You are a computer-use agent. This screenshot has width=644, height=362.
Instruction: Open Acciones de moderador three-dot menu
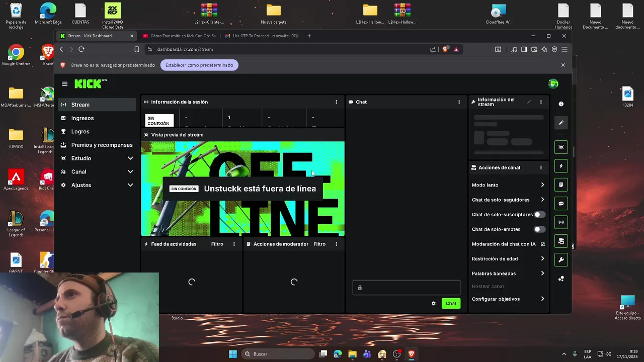(x=336, y=244)
